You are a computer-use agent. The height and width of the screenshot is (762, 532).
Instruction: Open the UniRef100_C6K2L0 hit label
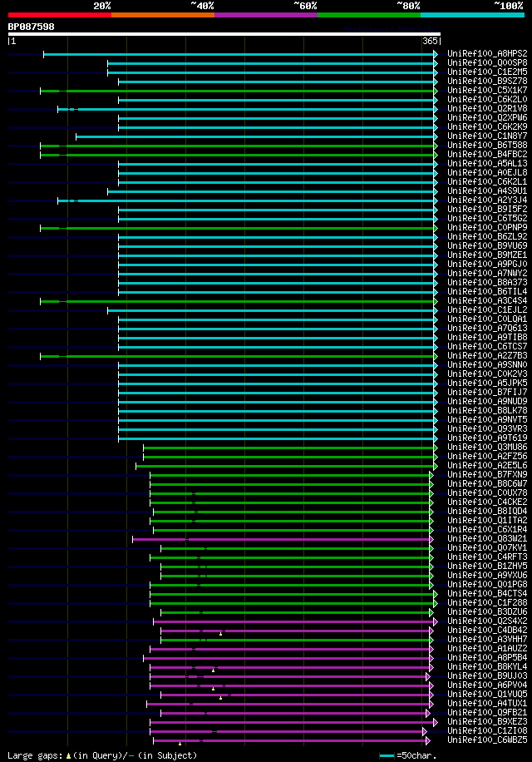[487, 99]
